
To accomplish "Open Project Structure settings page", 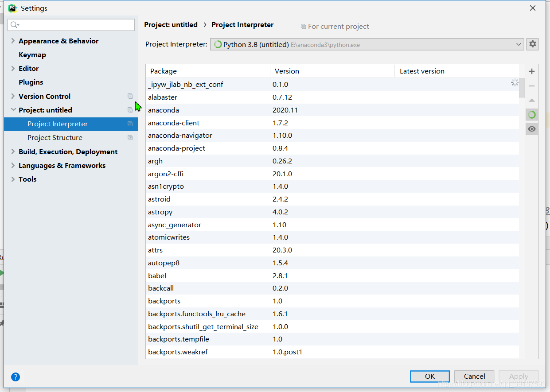I will point(55,138).
